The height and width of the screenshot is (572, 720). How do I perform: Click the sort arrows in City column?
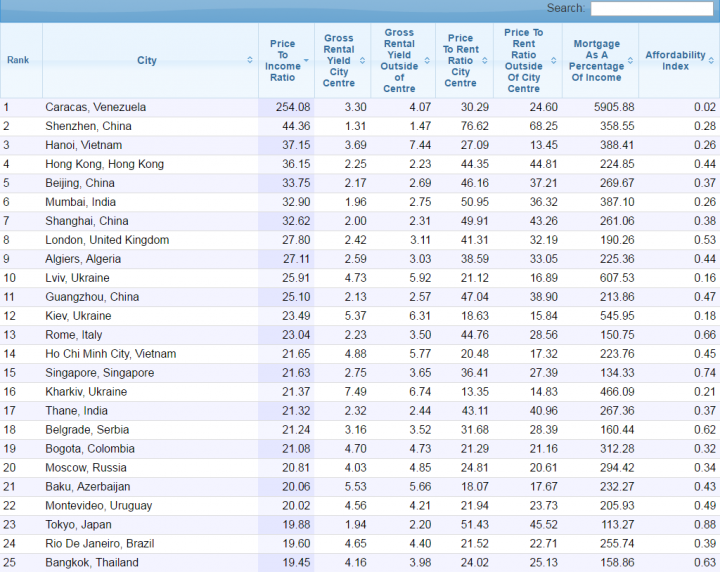[250, 60]
